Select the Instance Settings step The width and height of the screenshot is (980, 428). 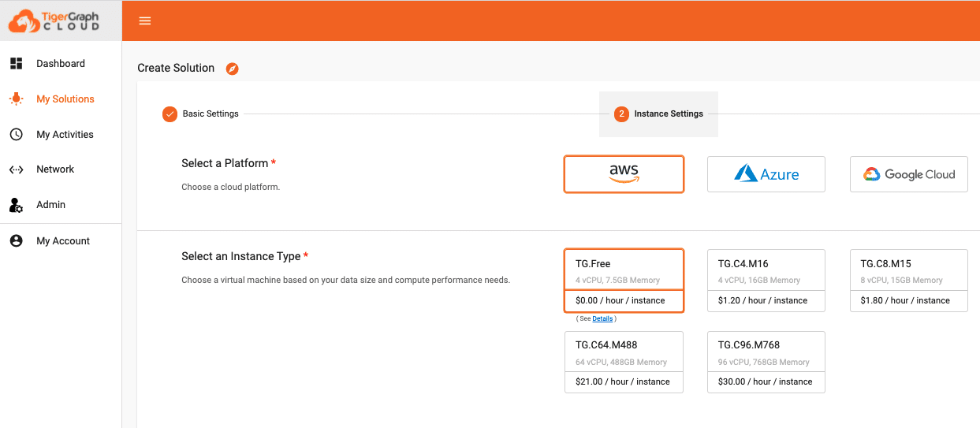click(658, 114)
